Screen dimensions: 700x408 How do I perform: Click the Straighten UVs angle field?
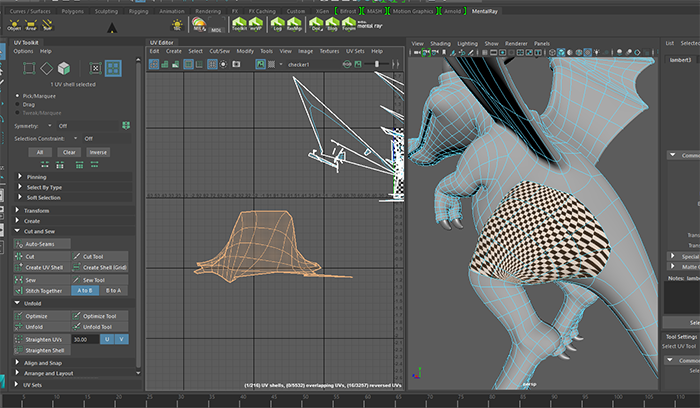(86, 339)
